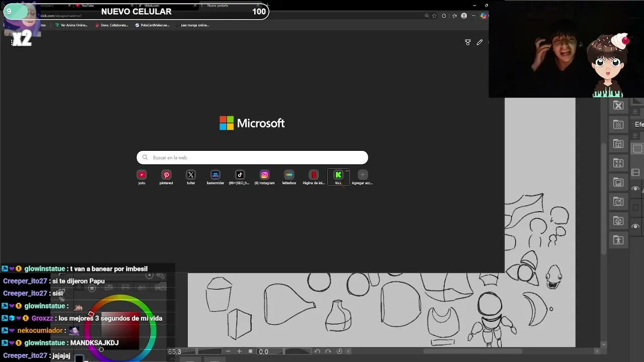
Task: Click the Agregar acceso plus tile
Action: 362,177
